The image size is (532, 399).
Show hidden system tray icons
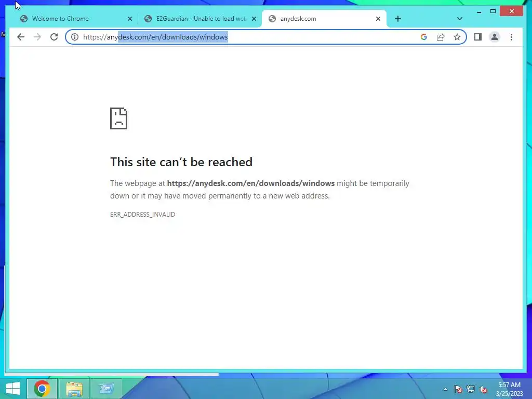pyautogui.click(x=445, y=389)
